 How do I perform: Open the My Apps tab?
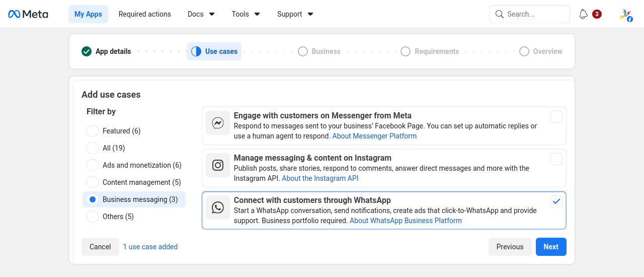(x=88, y=14)
